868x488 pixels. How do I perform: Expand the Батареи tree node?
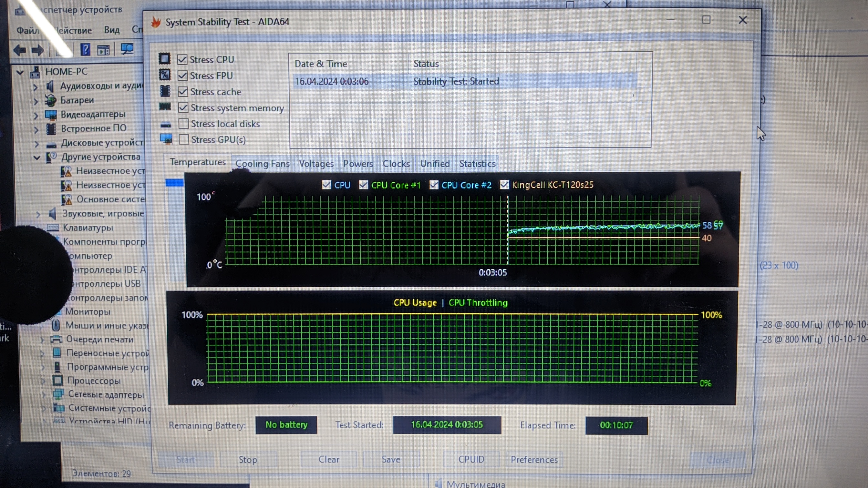point(36,101)
